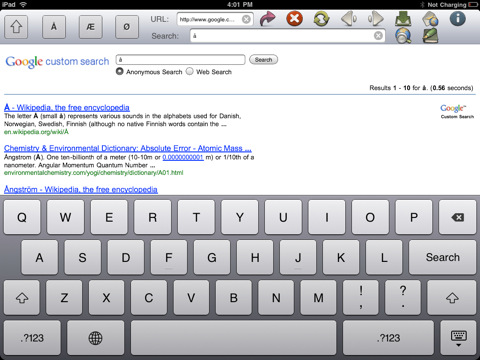This screenshot has height=360, width=480.
Task: Tap the right Shift key on keyboard
Action: point(452,298)
